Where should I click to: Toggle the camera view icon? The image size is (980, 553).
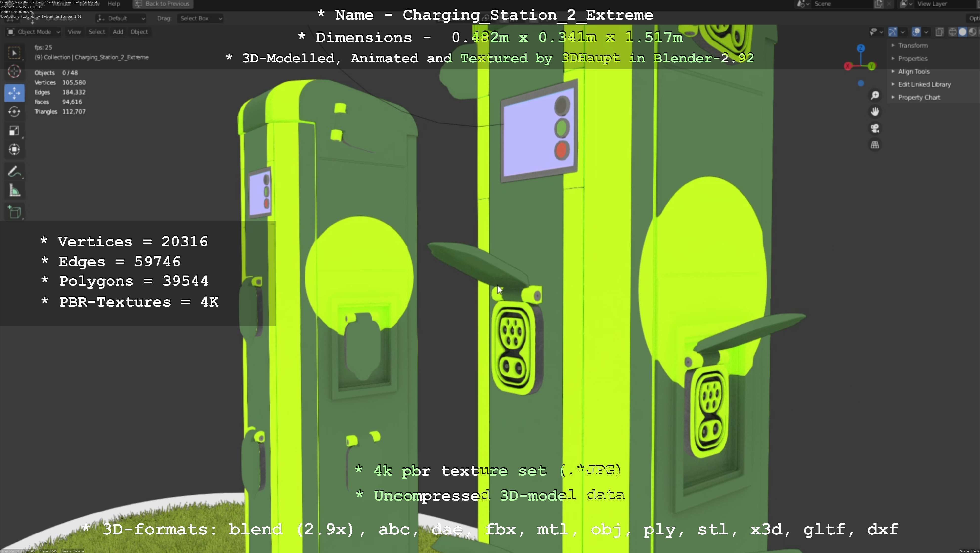[875, 128]
